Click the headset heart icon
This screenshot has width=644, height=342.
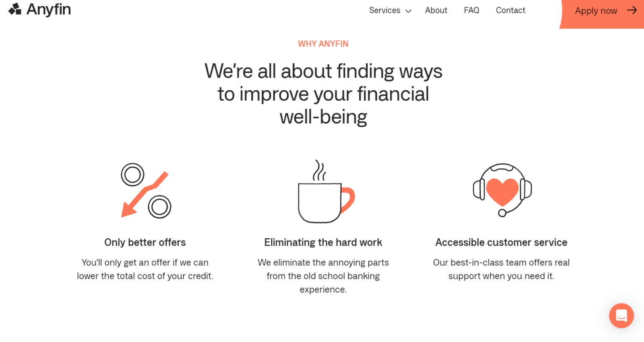pyautogui.click(x=502, y=190)
